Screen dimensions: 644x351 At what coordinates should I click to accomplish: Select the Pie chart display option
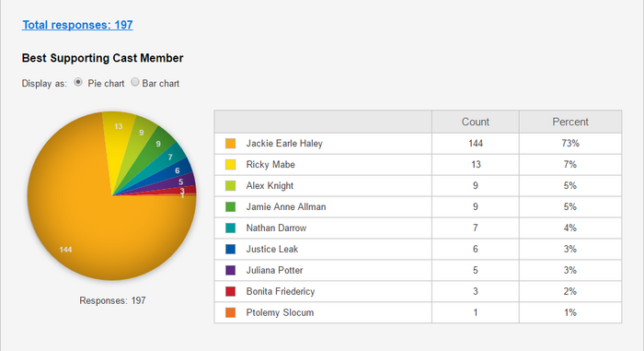pyautogui.click(x=78, y=82)
